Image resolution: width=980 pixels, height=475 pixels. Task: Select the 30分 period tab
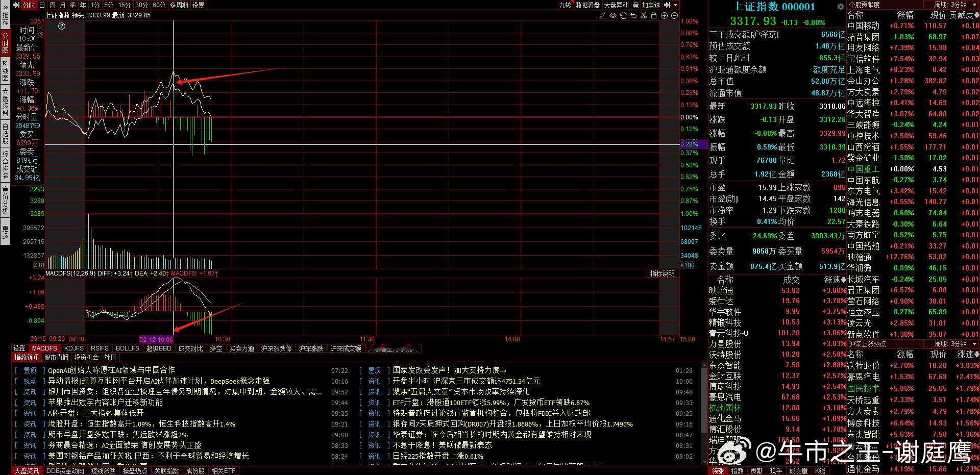click(142, 5)
